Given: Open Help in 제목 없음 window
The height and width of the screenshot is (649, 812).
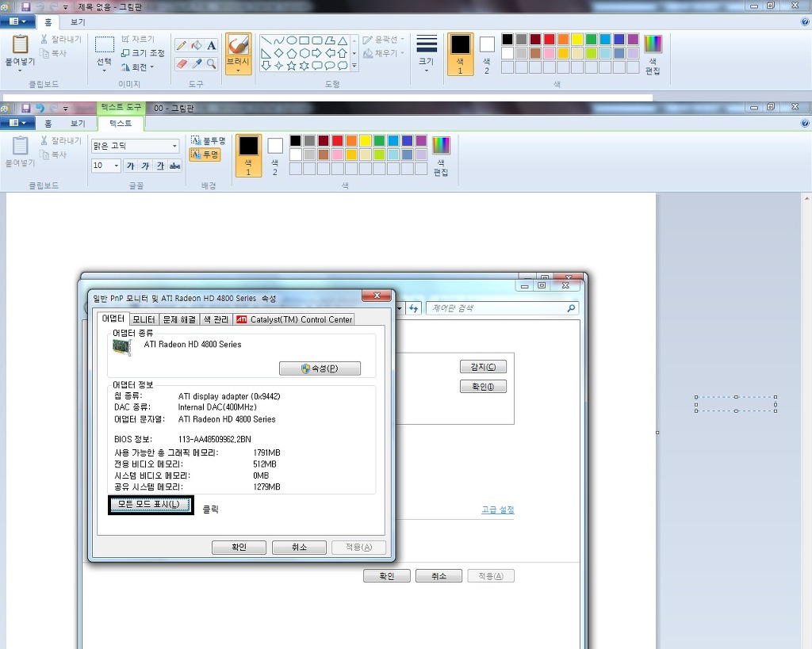Looking at the screenshot, I should pos(805,21).
